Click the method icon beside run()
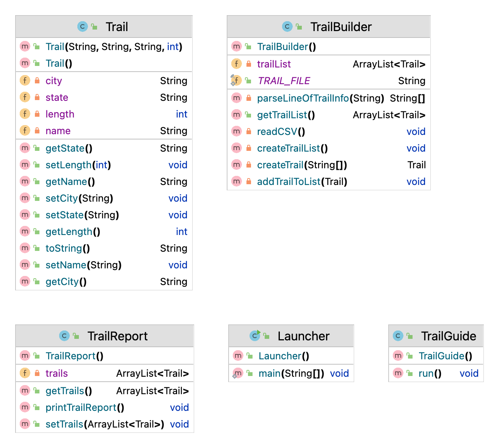 (x=398, y=373)
